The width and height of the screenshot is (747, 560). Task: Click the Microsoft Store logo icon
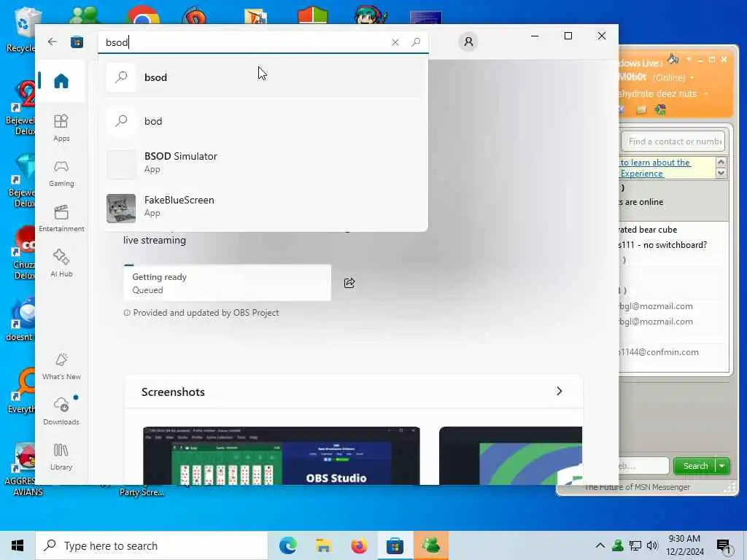tap(77, 42)
